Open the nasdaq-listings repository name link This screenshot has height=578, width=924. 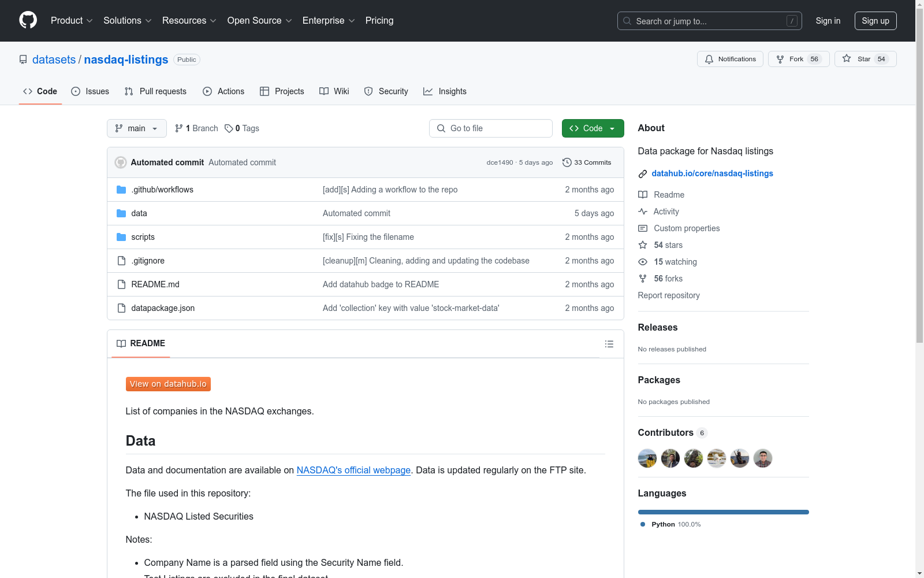point(126,60)
